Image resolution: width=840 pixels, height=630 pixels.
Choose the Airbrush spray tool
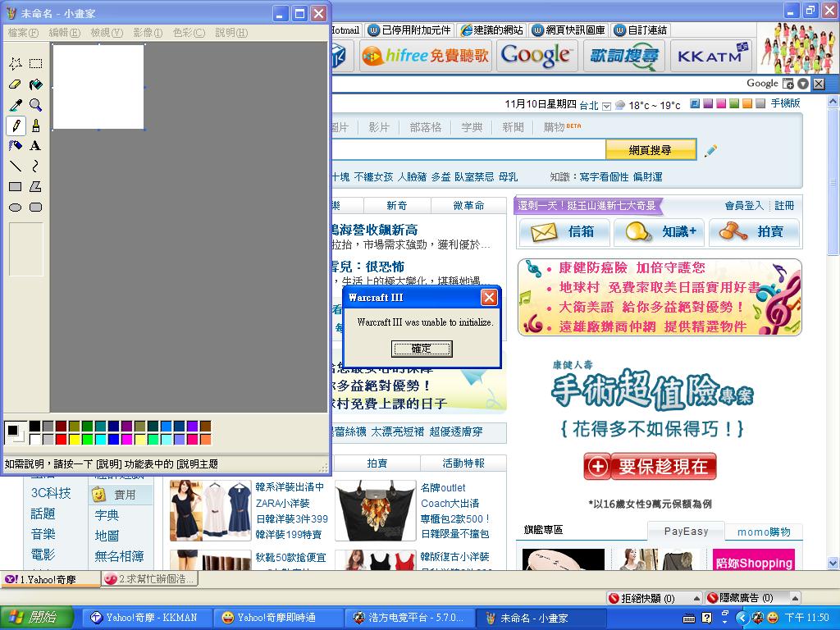pyautogui.click(x=16, y=146)
